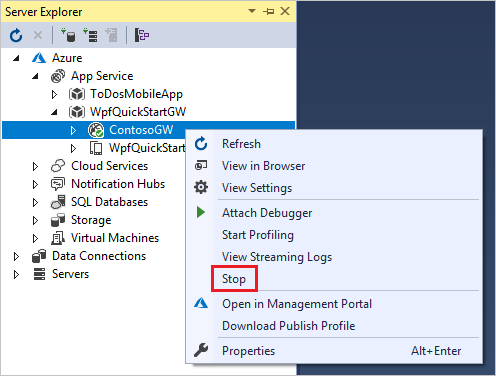Click the green Attach Debugger play icon
Image resolution: width=496 pixels, height=376 pixels.
(201, 212)
